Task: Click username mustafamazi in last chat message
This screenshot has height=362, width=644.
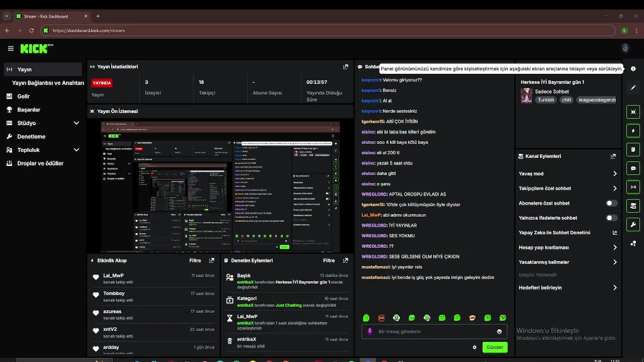Action: (375, 277)
